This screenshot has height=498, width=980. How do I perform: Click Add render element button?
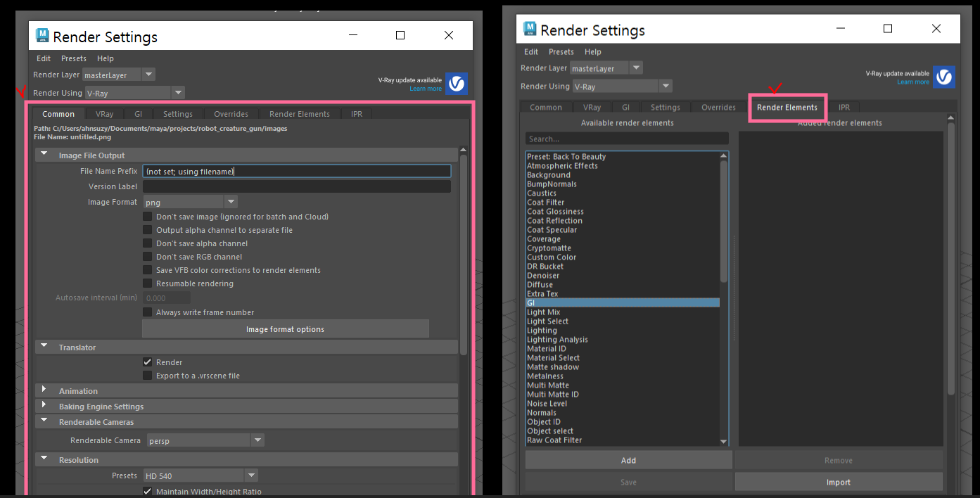pos(628,461)
